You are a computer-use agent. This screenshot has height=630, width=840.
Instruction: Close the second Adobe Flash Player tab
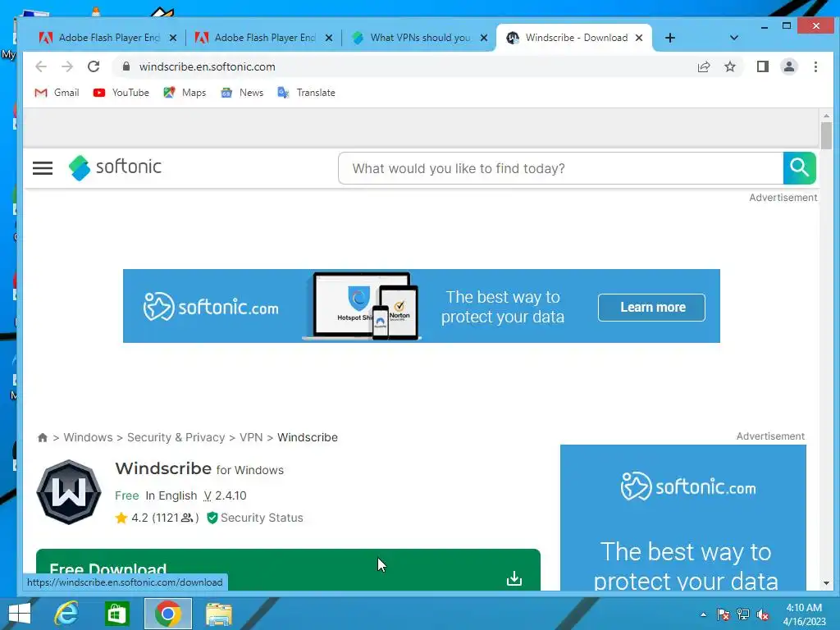328,38
